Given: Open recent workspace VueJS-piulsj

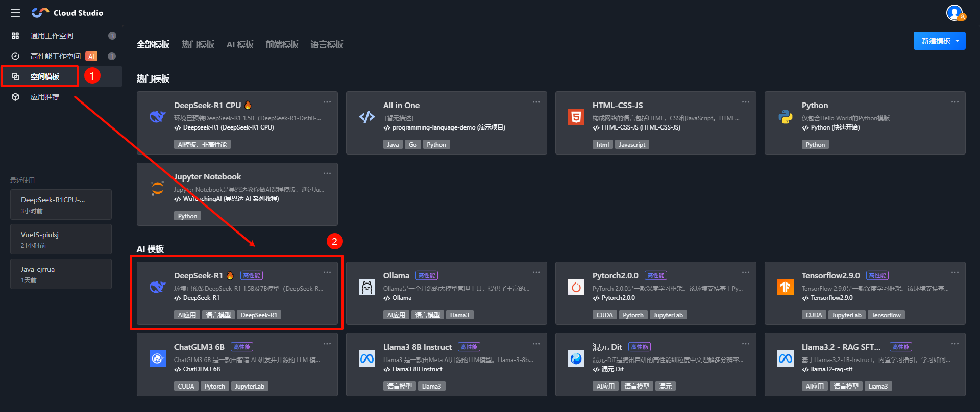Looking at the screenshot, I should (x=61, y=239).
